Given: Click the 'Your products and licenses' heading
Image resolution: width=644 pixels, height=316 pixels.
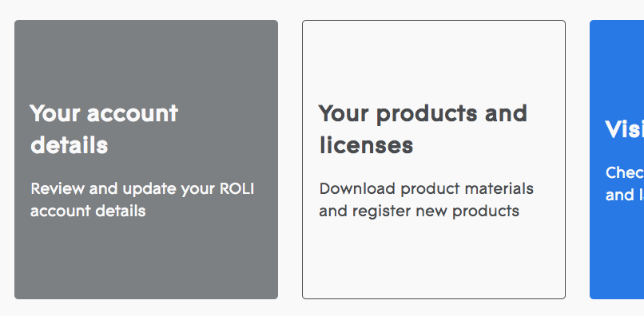Looking at the screenshot, I should click(423, 128).
